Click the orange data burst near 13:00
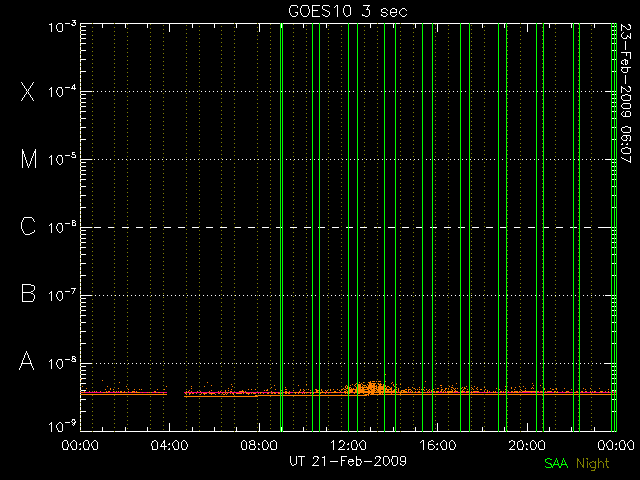640x480 pixels. 371,388
